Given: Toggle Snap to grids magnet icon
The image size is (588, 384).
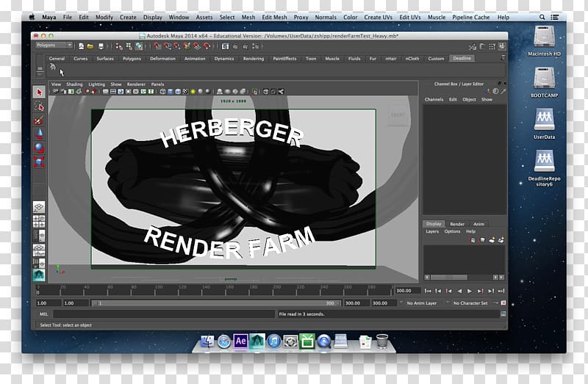Looking at the screenshot, I should (157, 46).
